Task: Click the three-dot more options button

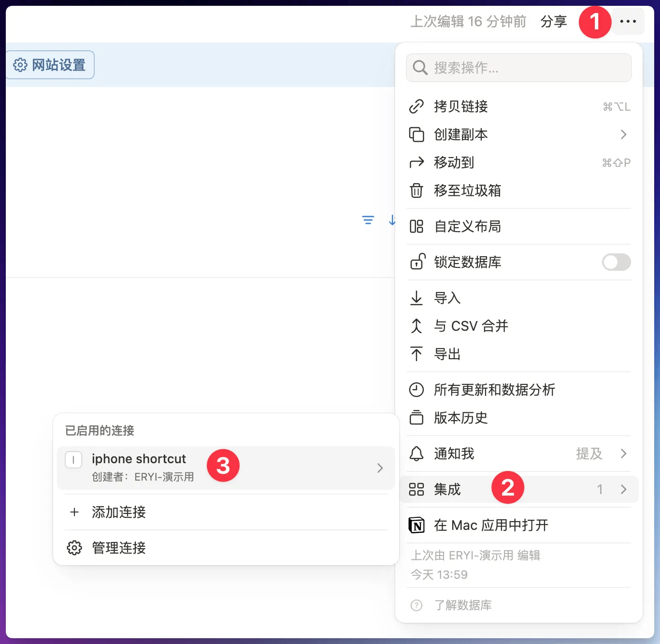Action: click(628, 21)
